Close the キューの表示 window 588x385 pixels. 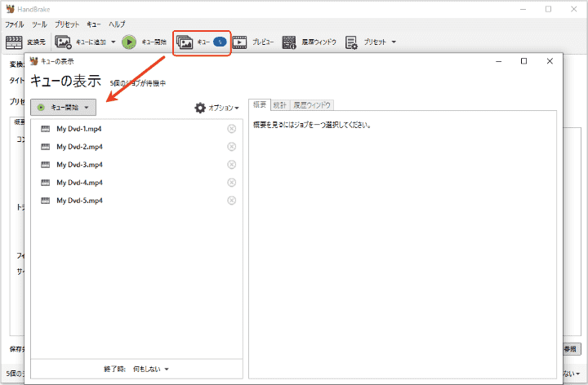(547, 61)
